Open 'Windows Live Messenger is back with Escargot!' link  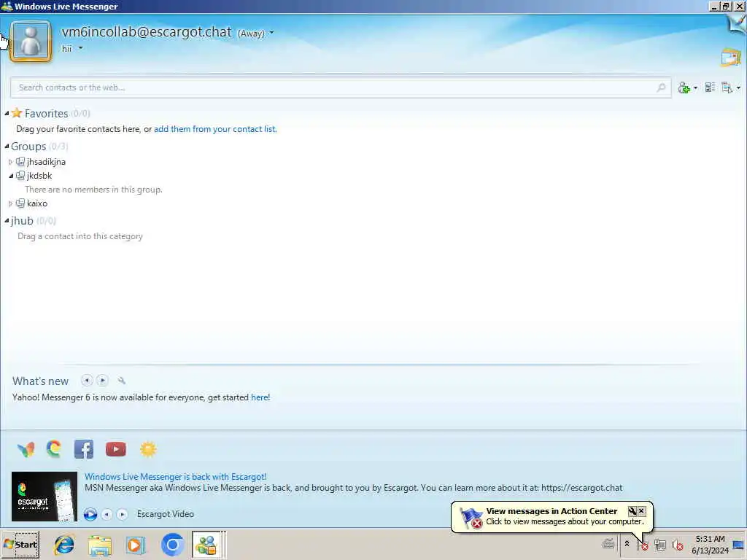coord(176,477)
